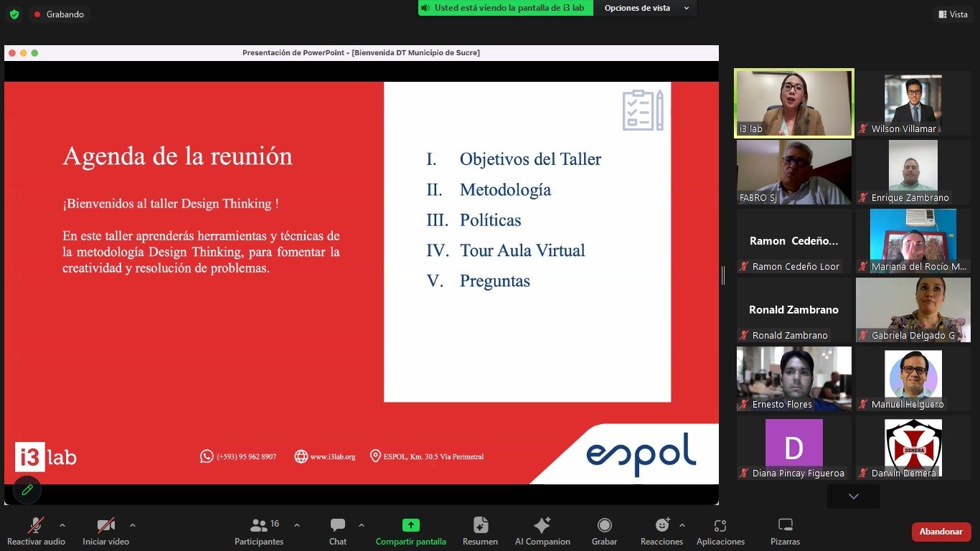Toggle Reactivar audio microphone button
This screenshot has height=551, width=980.
[x=36, y=532]
